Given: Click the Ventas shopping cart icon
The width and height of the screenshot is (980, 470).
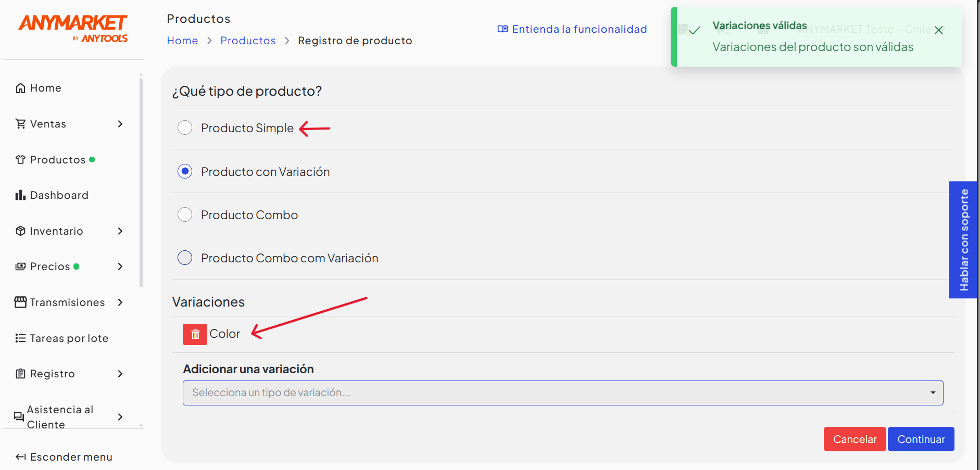Looking at the screenshot, I should tap(20, 124).
